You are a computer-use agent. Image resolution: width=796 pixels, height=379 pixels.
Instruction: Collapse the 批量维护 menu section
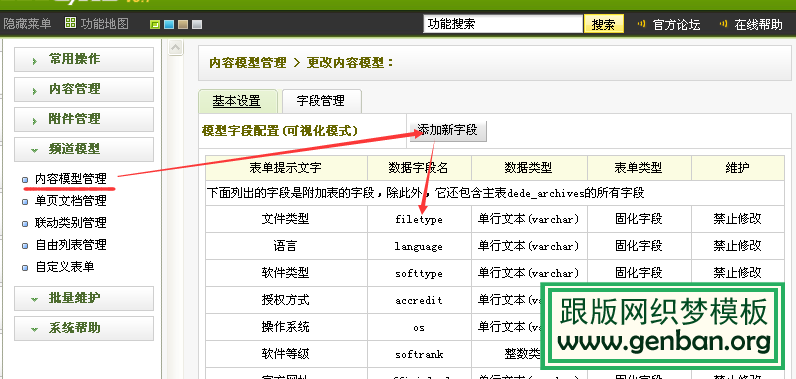click(x=84, y=298)
